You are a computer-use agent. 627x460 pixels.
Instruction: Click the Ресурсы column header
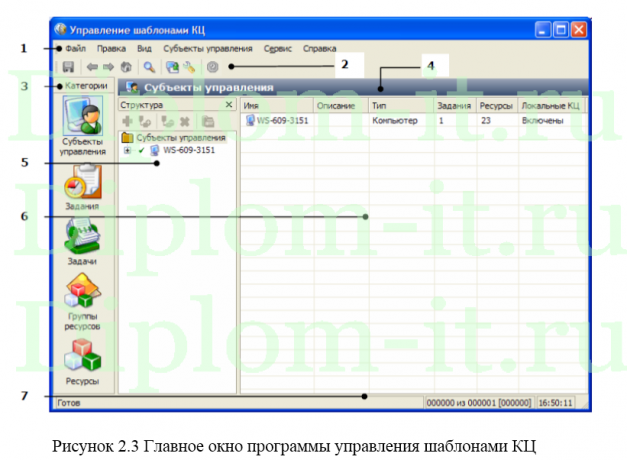pyautogui.click(x=496, y=104)
